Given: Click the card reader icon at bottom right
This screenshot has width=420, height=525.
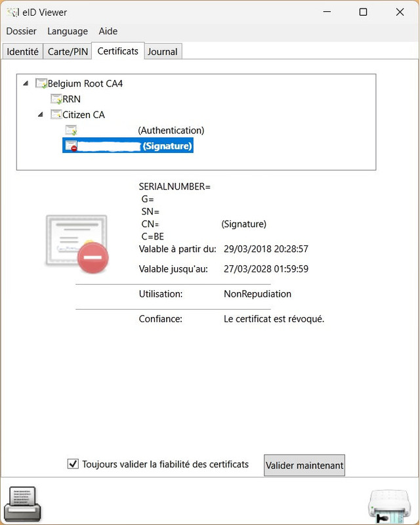Looking at the screenshot, I should (389, 507).
